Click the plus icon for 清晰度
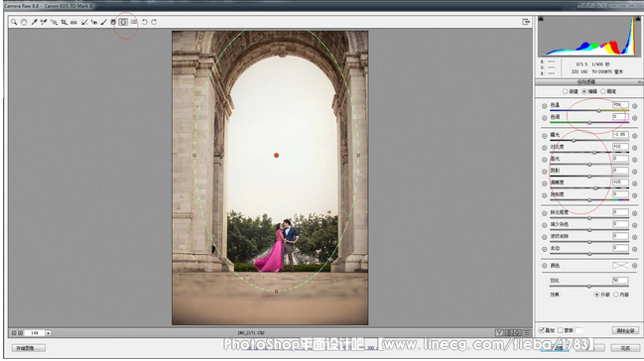The width and height of the screenshot is (644, 361). pyautogui.click(x=634, y=183)
